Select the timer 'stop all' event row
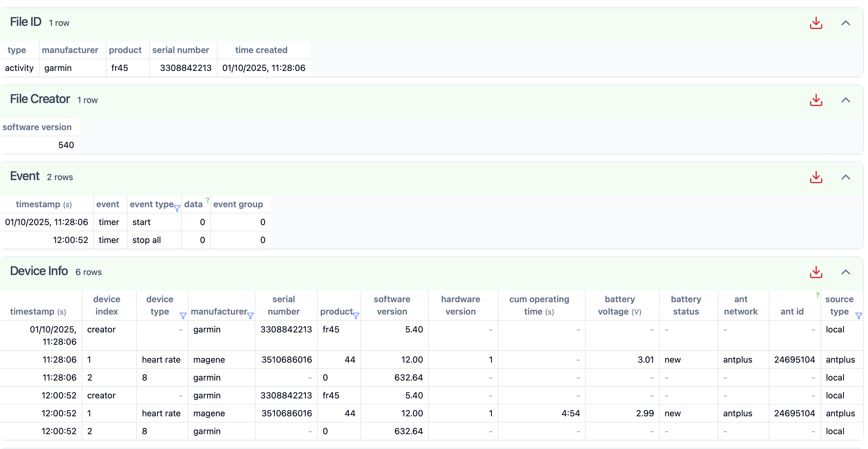The image size is (868, 449). tap(146, 240)
